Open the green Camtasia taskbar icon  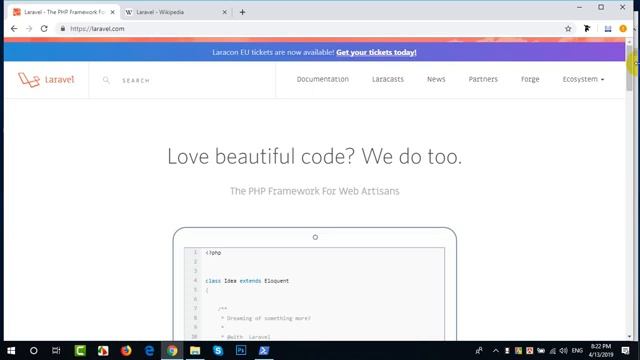click(x=80, y=351)
